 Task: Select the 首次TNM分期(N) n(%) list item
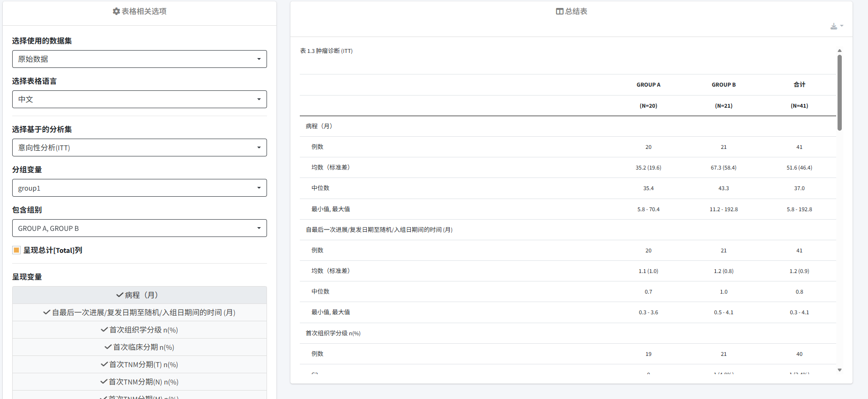point(139,382)
